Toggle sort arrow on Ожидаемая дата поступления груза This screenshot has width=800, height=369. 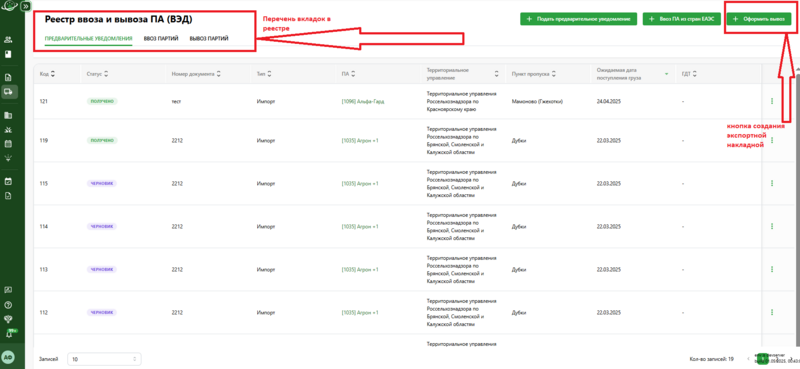point(666,74)
